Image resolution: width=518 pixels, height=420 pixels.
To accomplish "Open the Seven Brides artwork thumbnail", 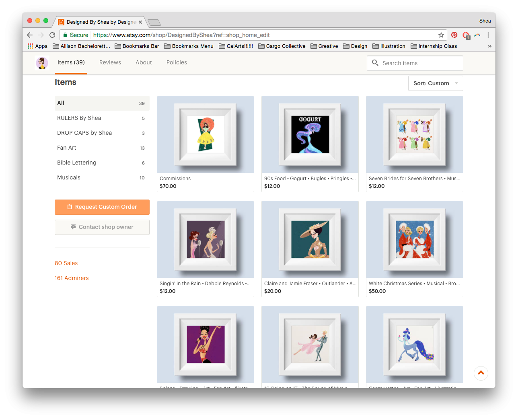I will (415, 134).
